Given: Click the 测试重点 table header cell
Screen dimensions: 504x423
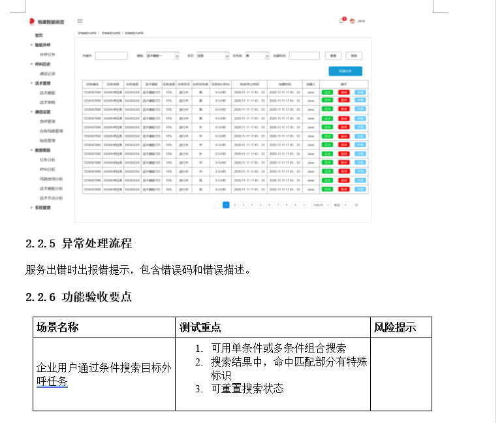Looking at the screenshot, I should tap(273, 327).
